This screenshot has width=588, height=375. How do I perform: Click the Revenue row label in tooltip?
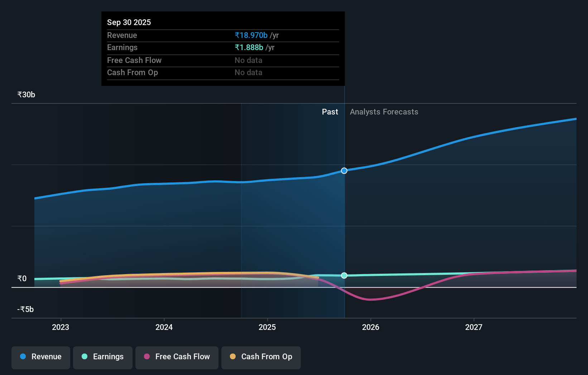(x=122, y=35)
